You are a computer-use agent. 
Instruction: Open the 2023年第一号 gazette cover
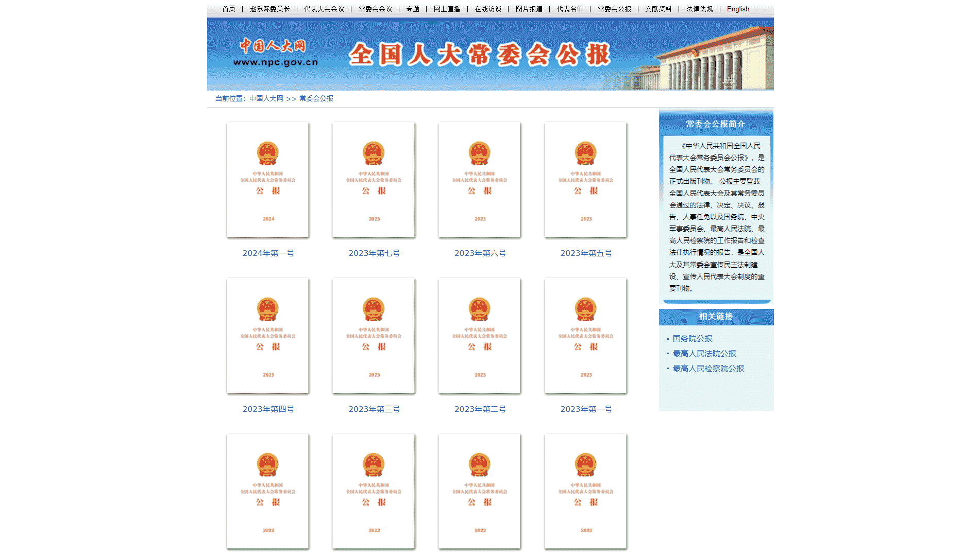pyautogui.click(x=586, y=336)
